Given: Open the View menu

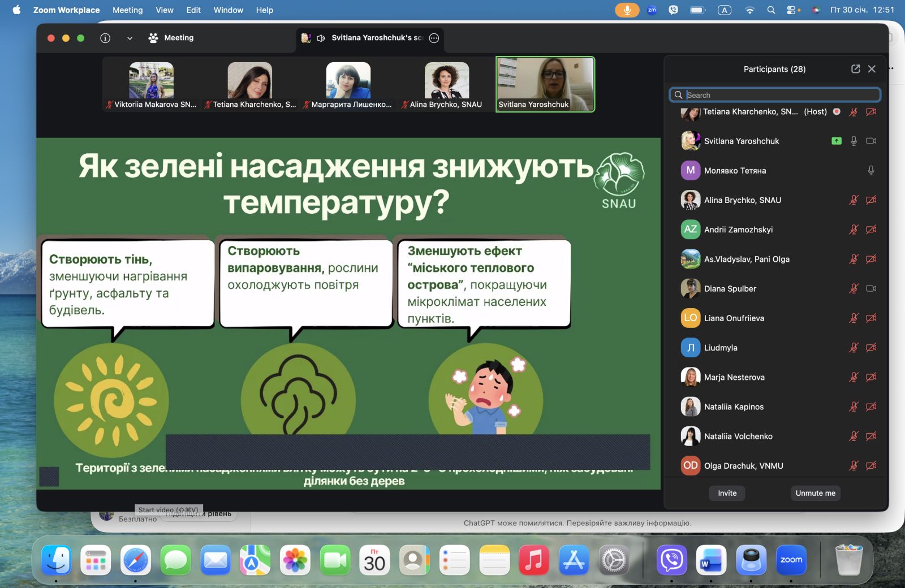Looking at the screenshot, I should pyautogui.click(x=165, y=10).
